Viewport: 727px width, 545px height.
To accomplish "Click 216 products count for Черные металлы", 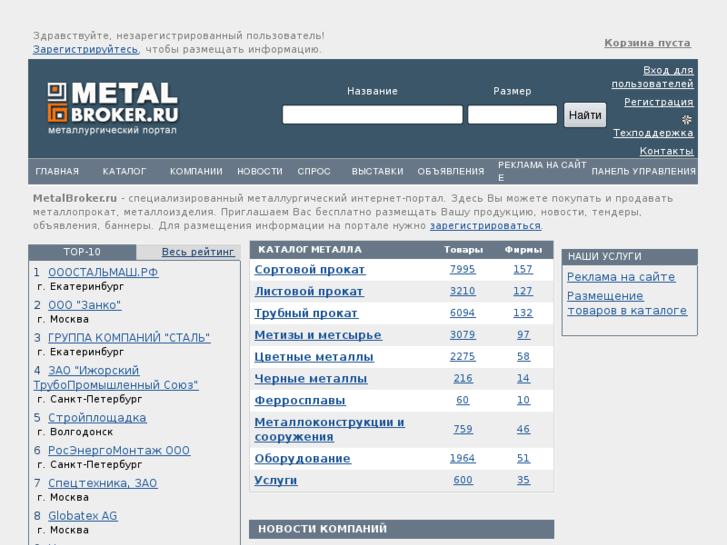I will [463, 378].
